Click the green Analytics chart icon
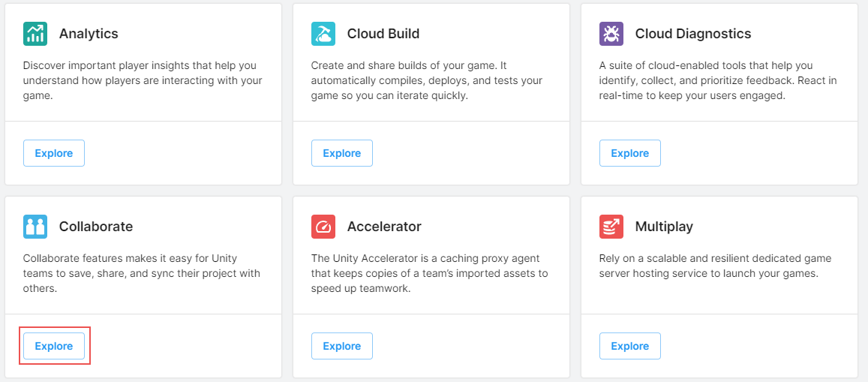The image size is (868, 382). pyautogui.click(x=35, y=34)
